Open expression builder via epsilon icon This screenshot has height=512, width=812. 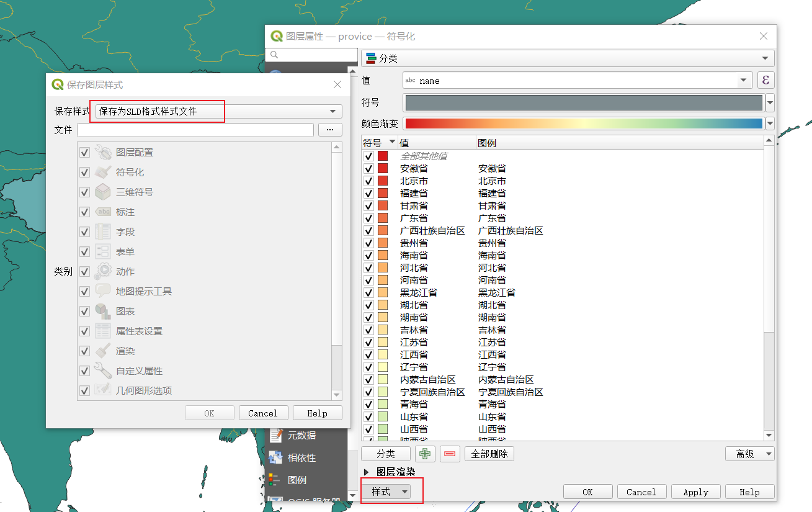(766, 80)
